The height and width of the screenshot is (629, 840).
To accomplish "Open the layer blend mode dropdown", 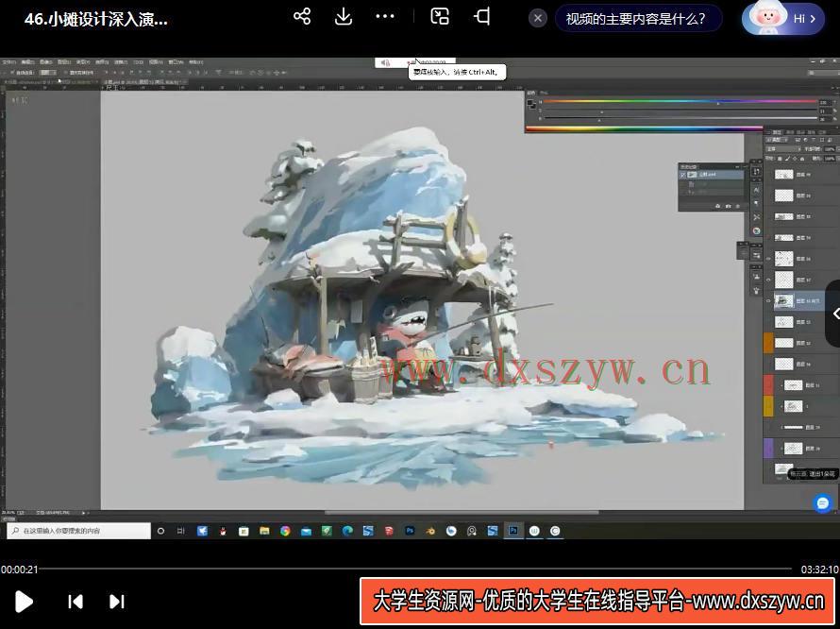I will pyautogui.click(x=782, y=149).
